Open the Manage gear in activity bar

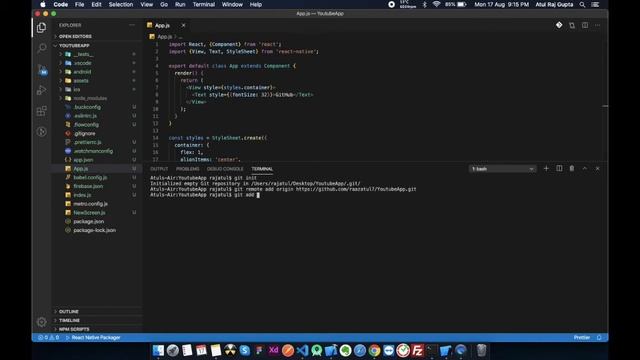coord(41,322)
